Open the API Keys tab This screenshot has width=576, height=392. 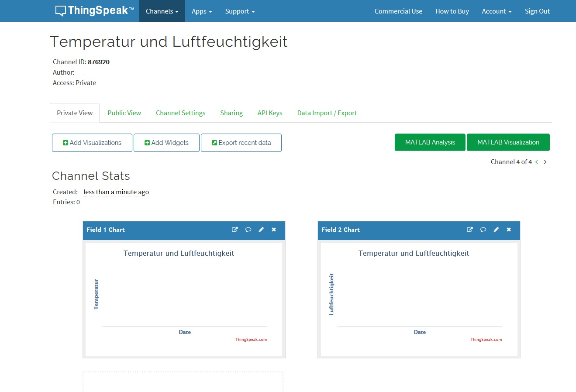click(270, 113)
